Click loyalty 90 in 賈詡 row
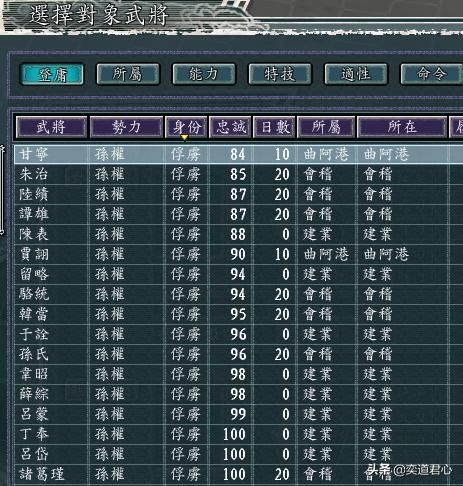Screen dimensions: 463x486 coord(238,254)
